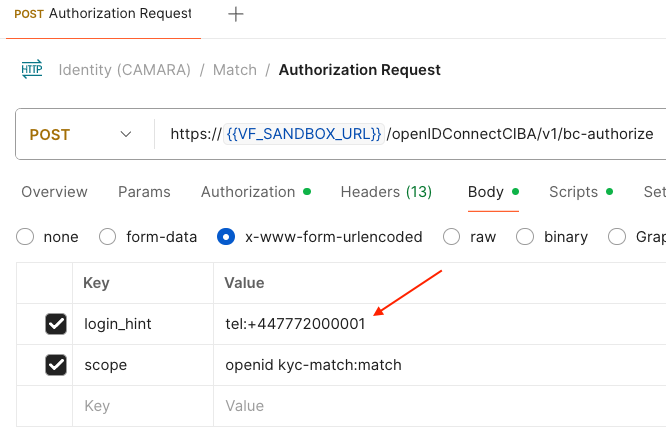This screenshot has height=436, width=666.
Task: Open a new tab with plus icon
Action: tap(235, 14)
